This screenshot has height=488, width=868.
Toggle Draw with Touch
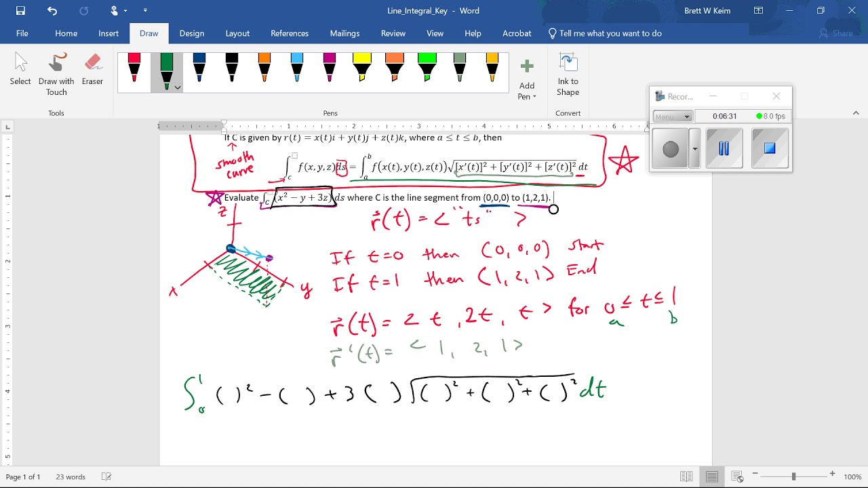(x=56, y=75)
